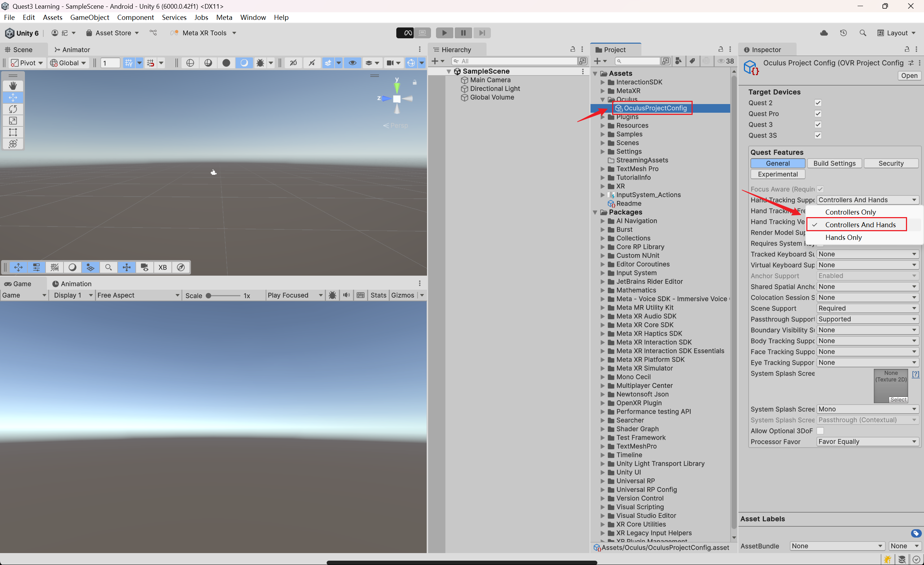Toggle the Quest 3S checkbox
Screen dimensions: 924x565
click(818, 135)
